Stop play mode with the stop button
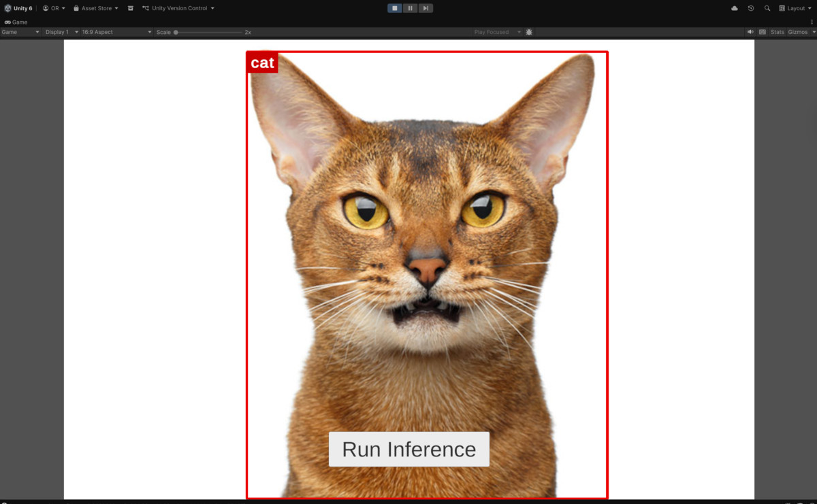 click(x=395, y=8)
